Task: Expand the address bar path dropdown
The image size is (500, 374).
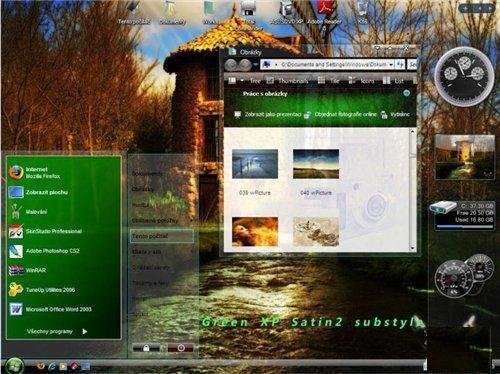Action: click(x=391, y=64)
